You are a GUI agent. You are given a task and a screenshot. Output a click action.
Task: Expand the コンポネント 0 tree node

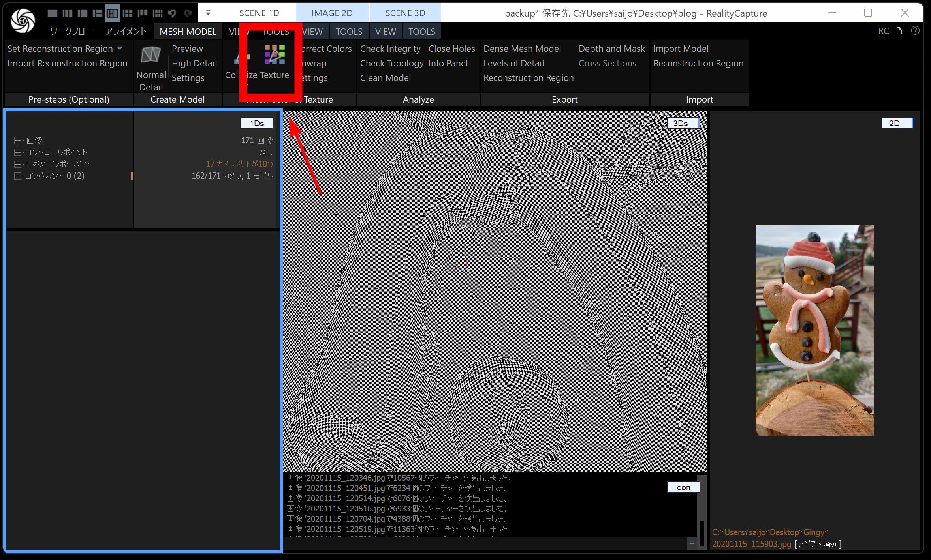tap(17, 176)
